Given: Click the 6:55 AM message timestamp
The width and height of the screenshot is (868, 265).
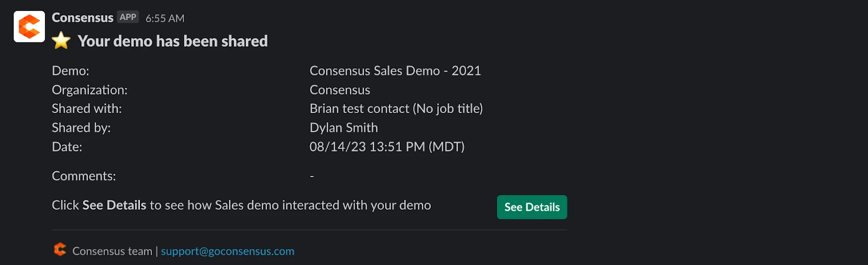Looking at the screenshot, I should (165, 18).
